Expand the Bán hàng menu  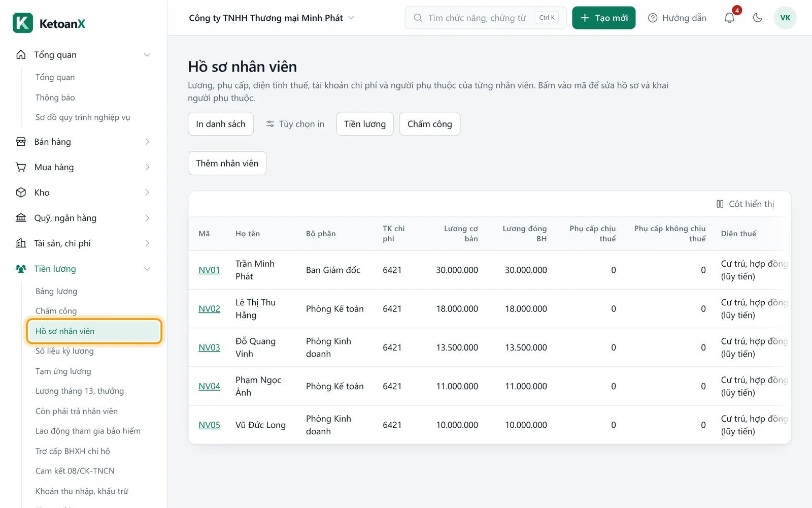coord(83,142)
